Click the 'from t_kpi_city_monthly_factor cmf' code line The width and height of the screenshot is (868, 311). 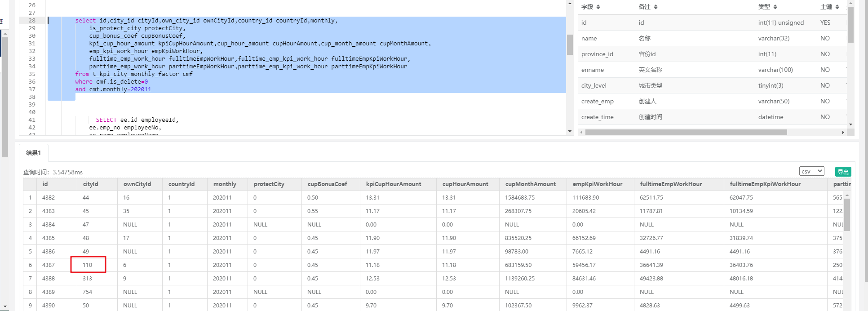134,74
